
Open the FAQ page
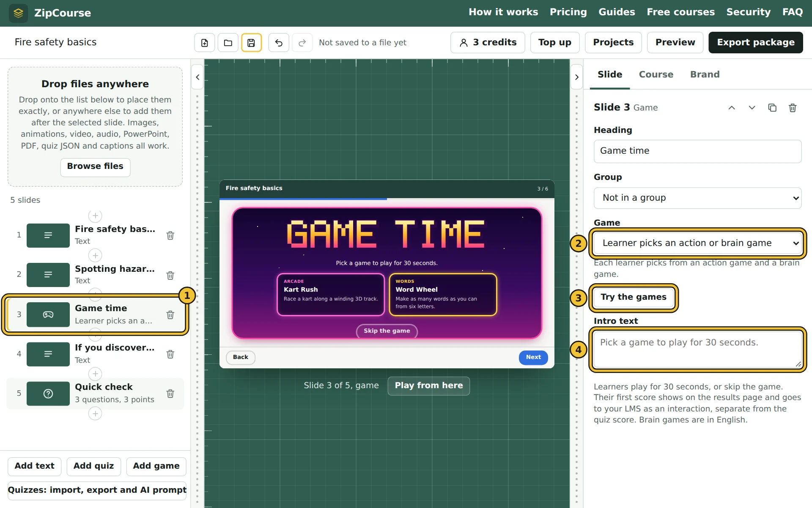pyautogui.click(x=793, y=12)
